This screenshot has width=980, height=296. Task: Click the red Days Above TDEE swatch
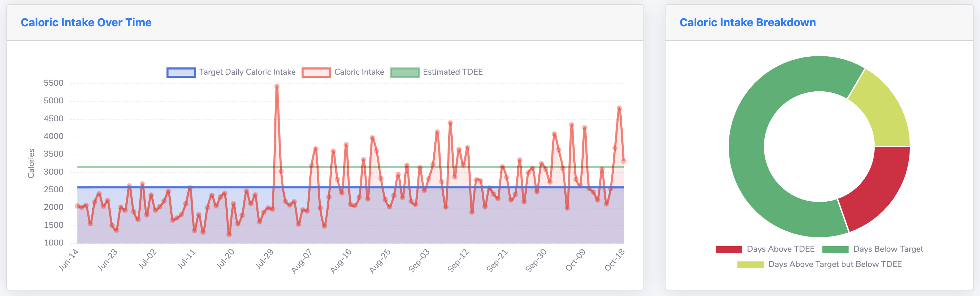click(x=729, y=250)
